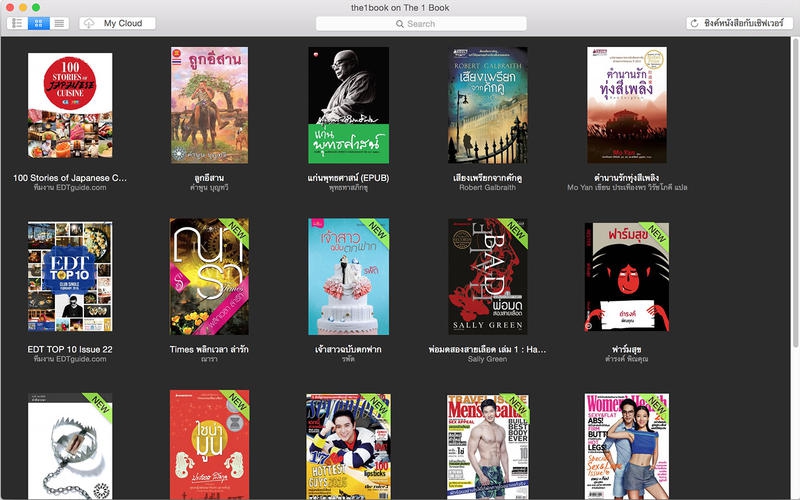Viewport: 800px width, 500px height.
Task: Open My Cloud library
Action: (x=117, y=23)
